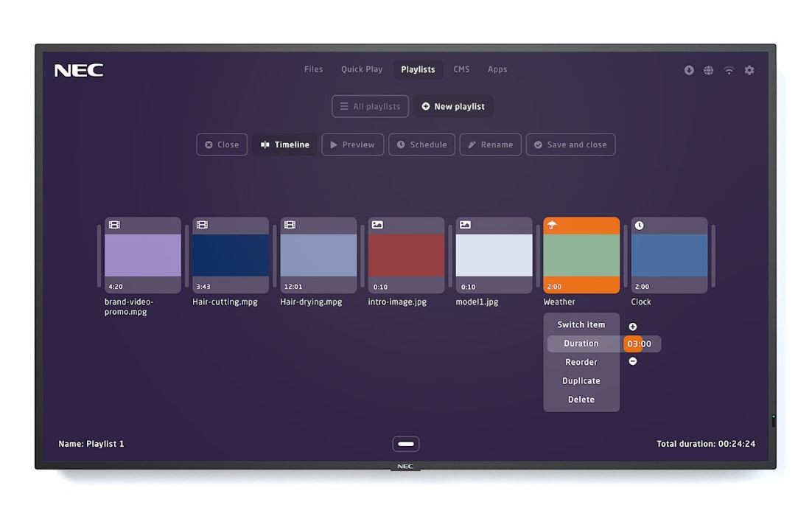Screen dimensions: 812x519
Task: Click the image icon on model1.jpg
Action: pyautogui.click(x=465, y=225)
